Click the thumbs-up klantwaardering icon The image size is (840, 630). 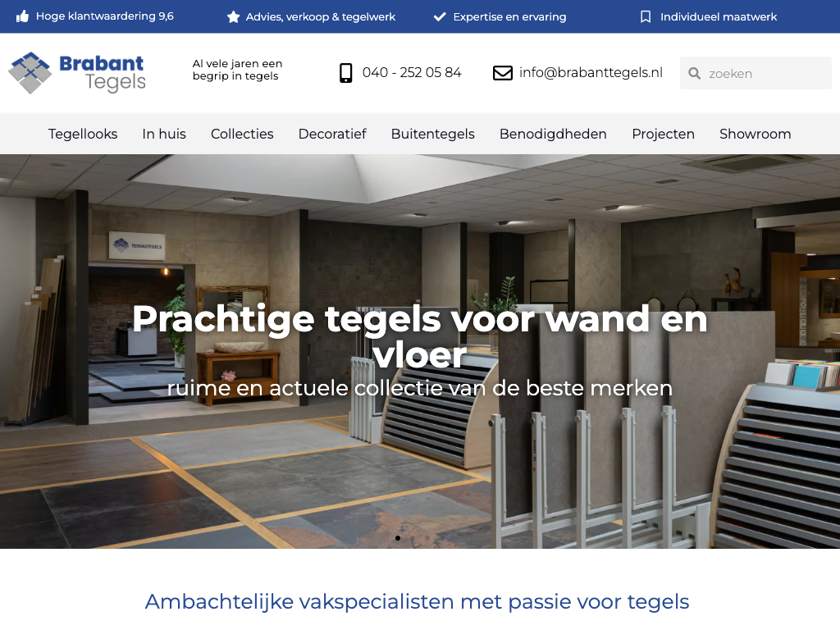click(x=22, y=16)
